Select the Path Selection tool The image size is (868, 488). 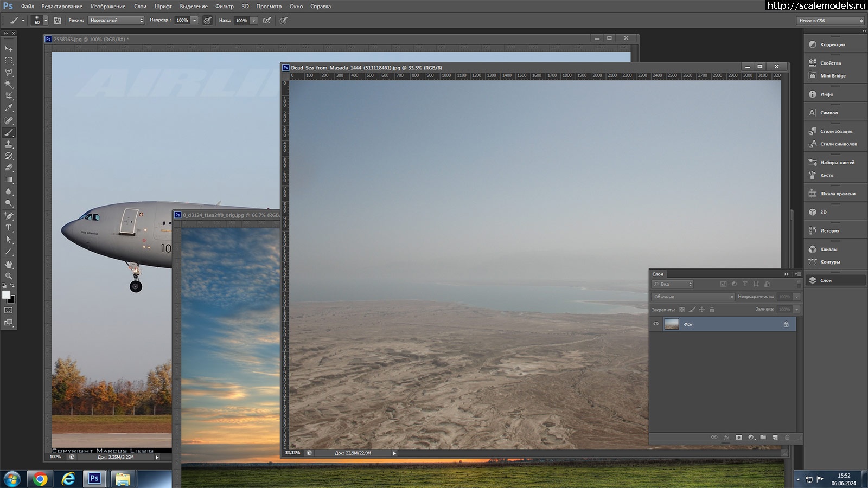point(9,240)
